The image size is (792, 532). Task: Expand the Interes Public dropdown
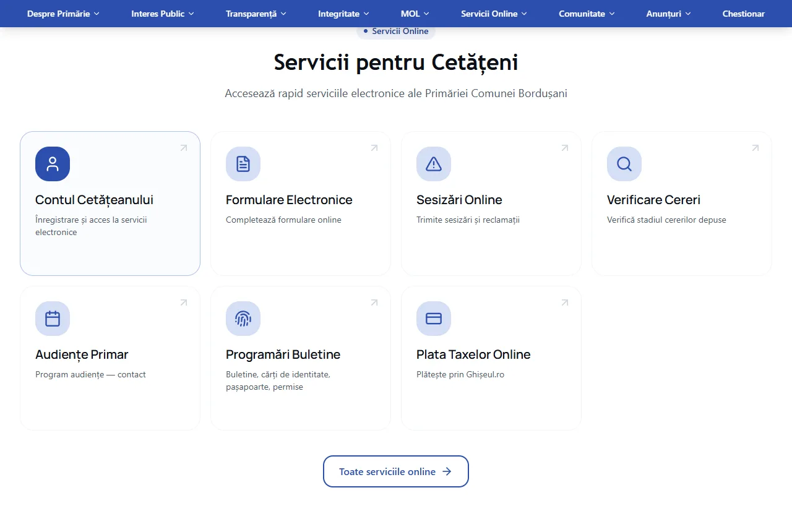[163, 14]
